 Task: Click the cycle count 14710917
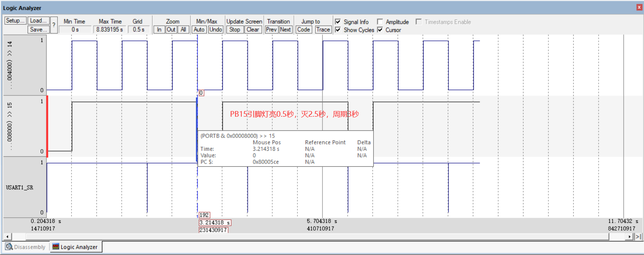(43, 229)
